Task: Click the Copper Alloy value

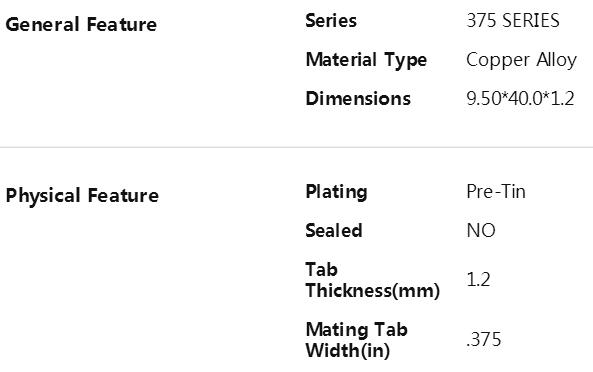Action: (x=522, y=60)
